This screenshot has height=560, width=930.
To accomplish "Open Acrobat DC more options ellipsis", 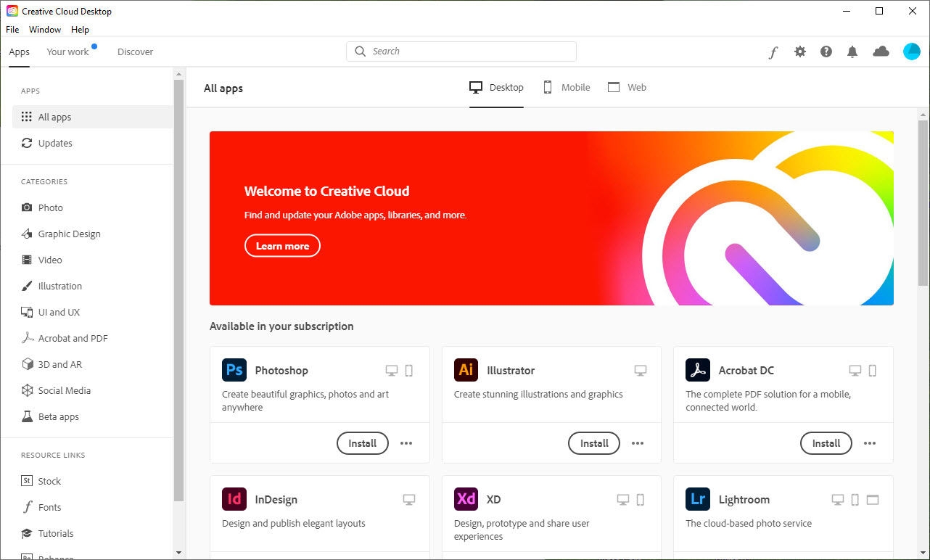I will pyautogui.click(x=870, y=443).
